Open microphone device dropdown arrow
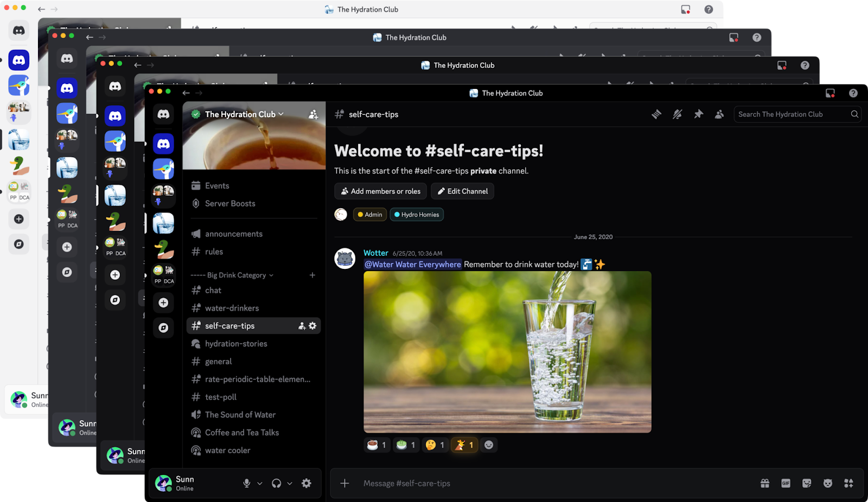 259,483
